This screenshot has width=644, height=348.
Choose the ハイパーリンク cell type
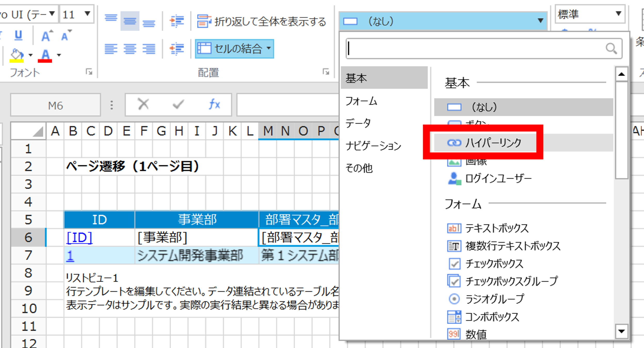[x=493, y=143]
